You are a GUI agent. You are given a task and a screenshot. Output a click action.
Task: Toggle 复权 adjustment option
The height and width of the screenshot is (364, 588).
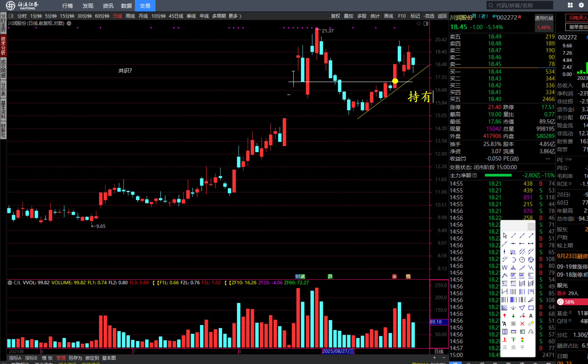(335, 16)
